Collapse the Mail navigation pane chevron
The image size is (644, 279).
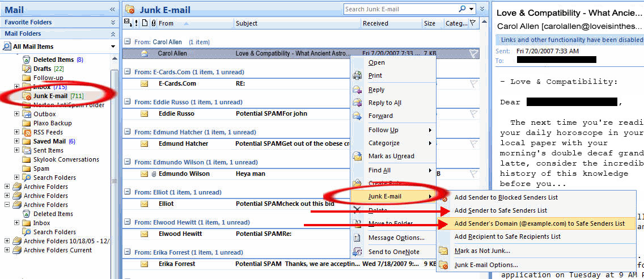pyautogui.click(x=112, y=10)
